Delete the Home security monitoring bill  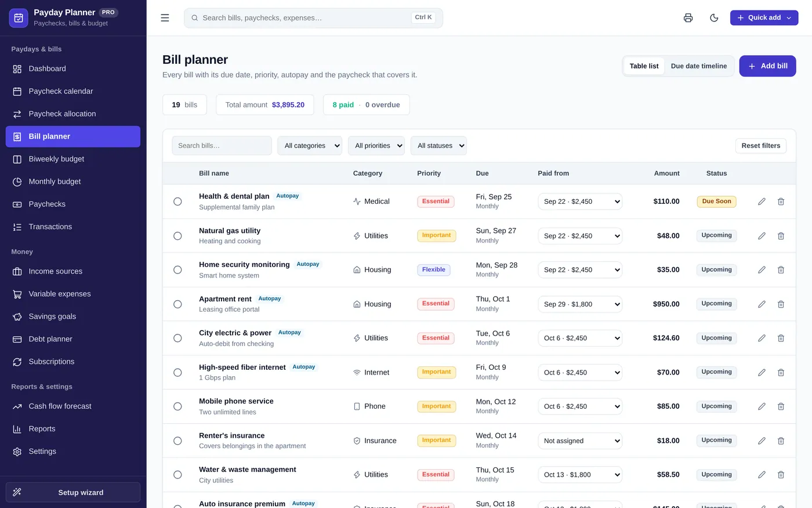781,270
